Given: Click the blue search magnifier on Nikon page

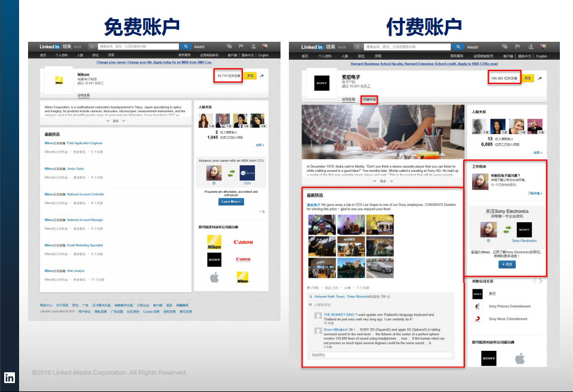Looking at the screenshot, I should click(186, 46).
